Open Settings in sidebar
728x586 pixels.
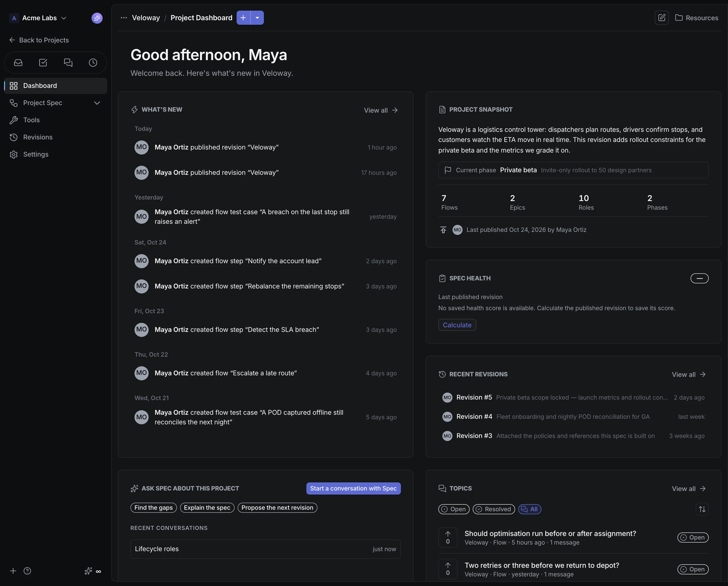tap(56, 155)
